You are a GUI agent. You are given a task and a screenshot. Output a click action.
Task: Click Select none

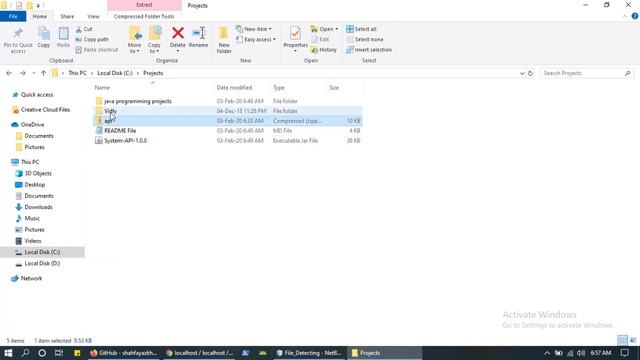364,40
